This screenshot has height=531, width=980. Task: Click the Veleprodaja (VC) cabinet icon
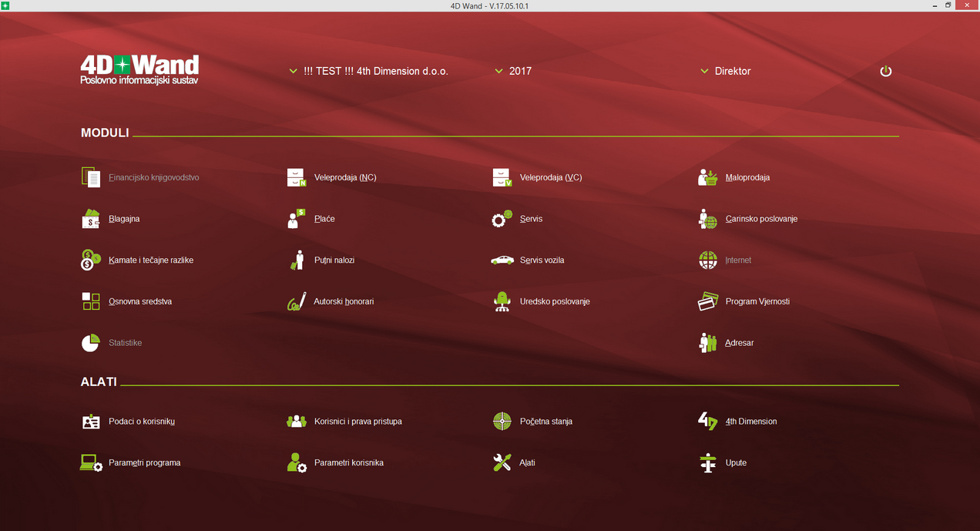[x=502, y=177]
